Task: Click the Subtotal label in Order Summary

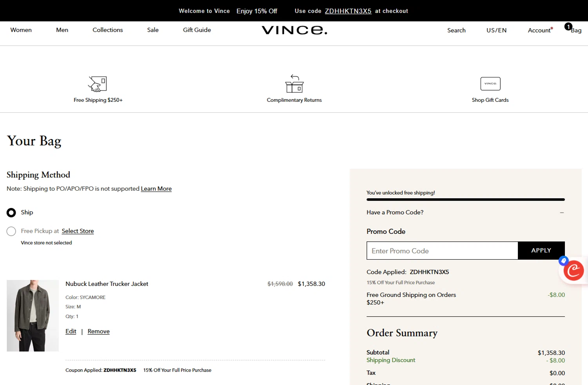Action: pyautogui.click(x=378, y=352)
